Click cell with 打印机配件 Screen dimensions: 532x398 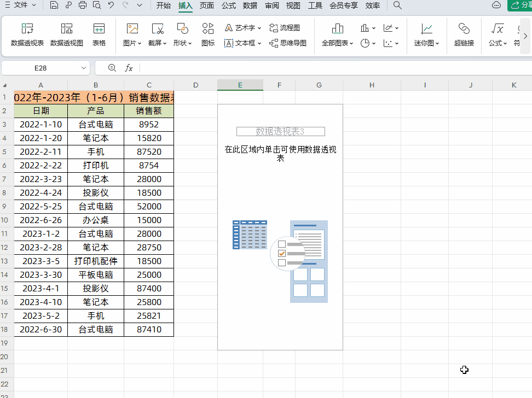(x=96, y=261)
